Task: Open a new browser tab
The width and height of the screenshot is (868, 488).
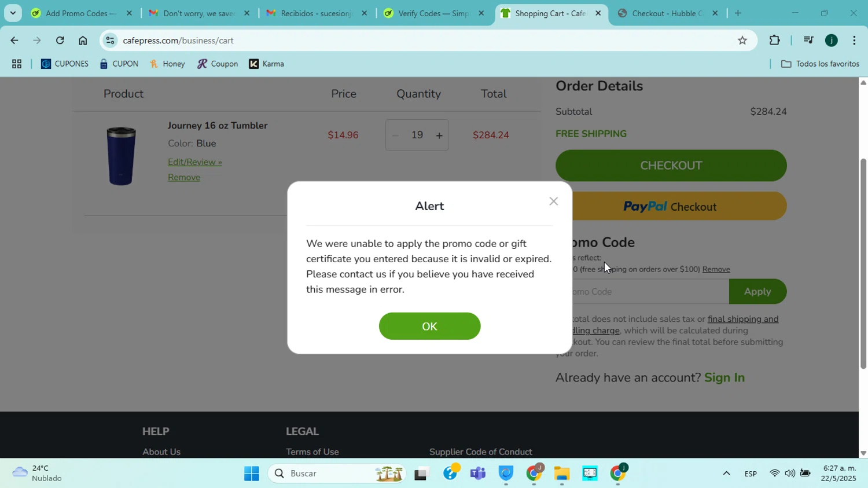Action: pyautogui.click(x=738, y=13)
